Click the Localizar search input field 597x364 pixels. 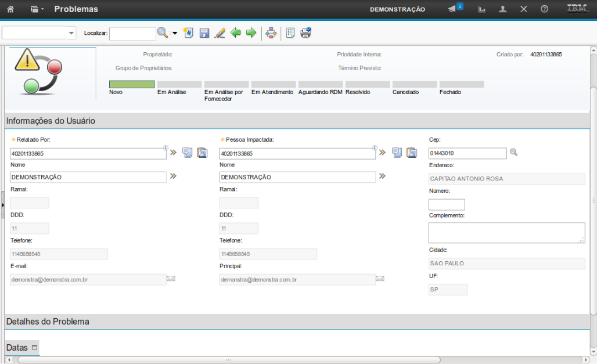132,34
